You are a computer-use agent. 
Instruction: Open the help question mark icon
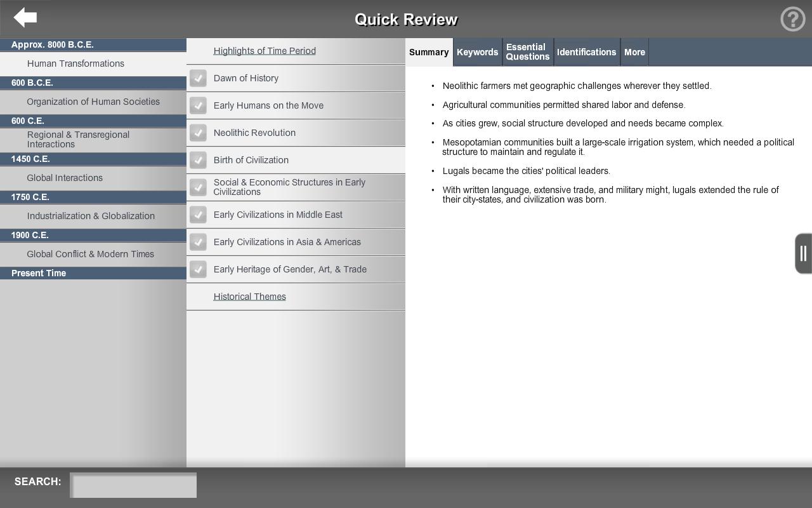(792, 19)
